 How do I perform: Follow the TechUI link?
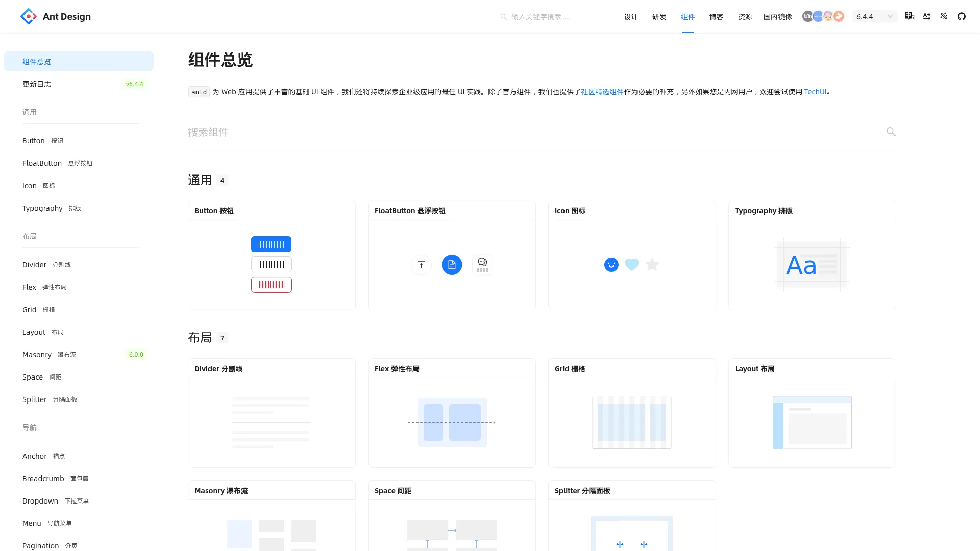coord(815,92)
